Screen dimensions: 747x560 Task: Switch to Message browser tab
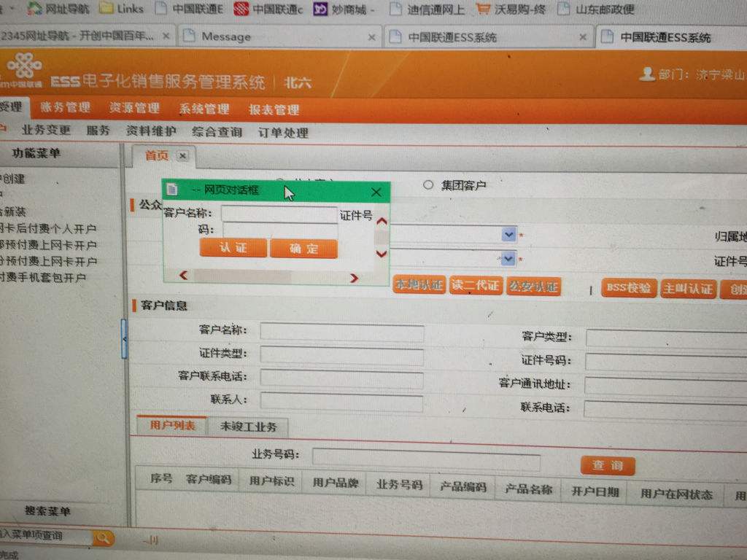point(279,36)
